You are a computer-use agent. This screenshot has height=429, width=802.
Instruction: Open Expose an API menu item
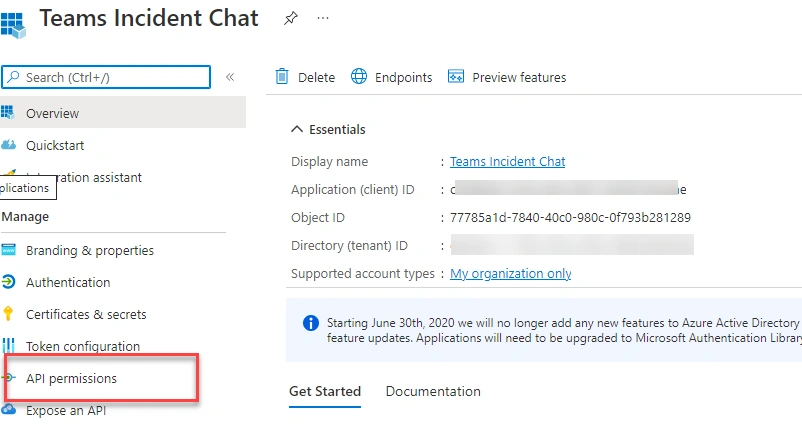pos(66,411)
